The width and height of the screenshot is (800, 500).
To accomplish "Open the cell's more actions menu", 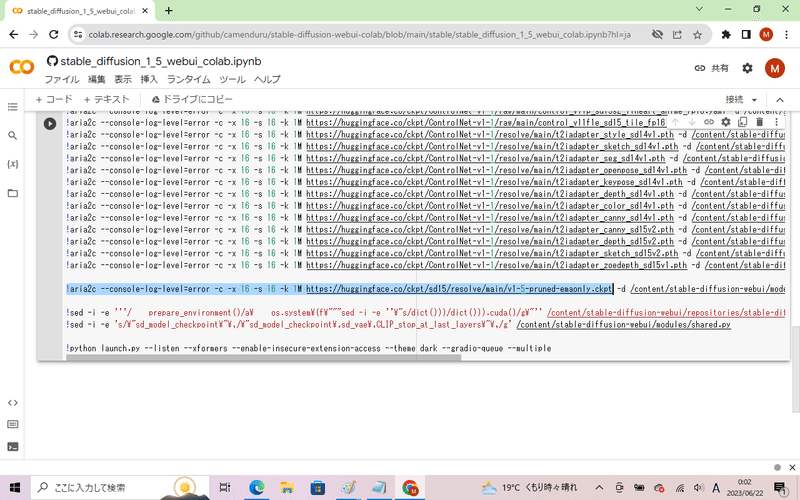I will coord(776,122).
